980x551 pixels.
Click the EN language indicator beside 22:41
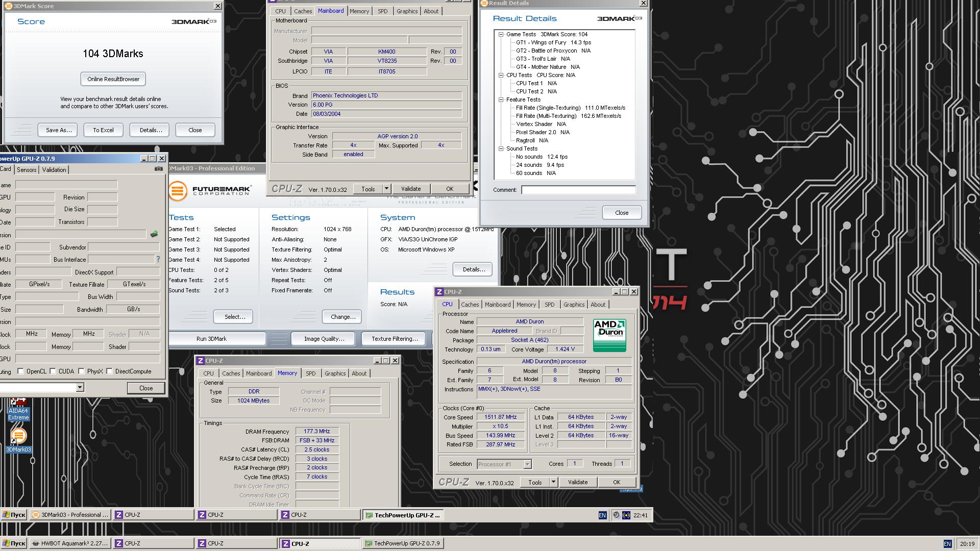[x=602, y=515]
